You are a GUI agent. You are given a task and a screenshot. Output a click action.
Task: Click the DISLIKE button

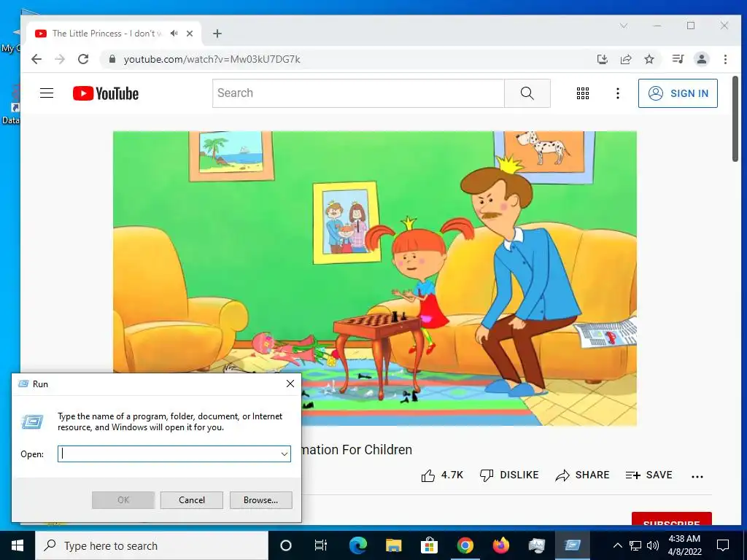pyautogui.click(x=509, y=475)
